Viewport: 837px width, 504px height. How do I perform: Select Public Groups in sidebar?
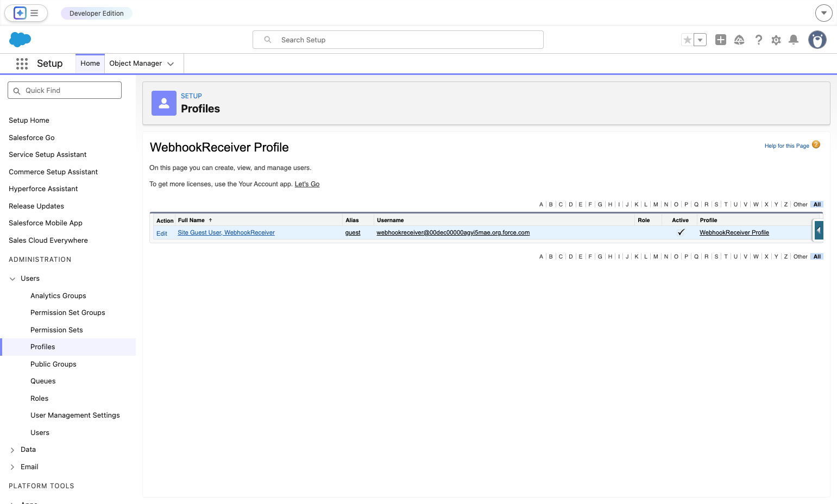coord(53,364)
